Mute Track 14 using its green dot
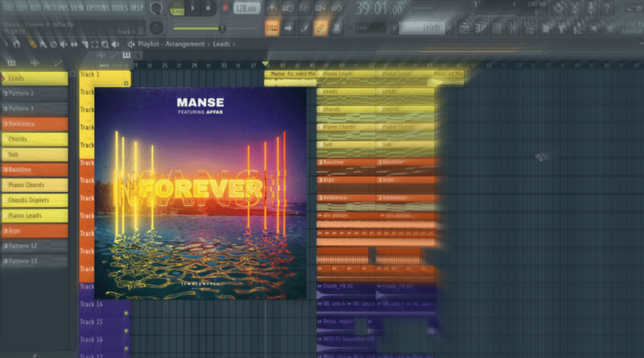 click(x=126, y=313)
